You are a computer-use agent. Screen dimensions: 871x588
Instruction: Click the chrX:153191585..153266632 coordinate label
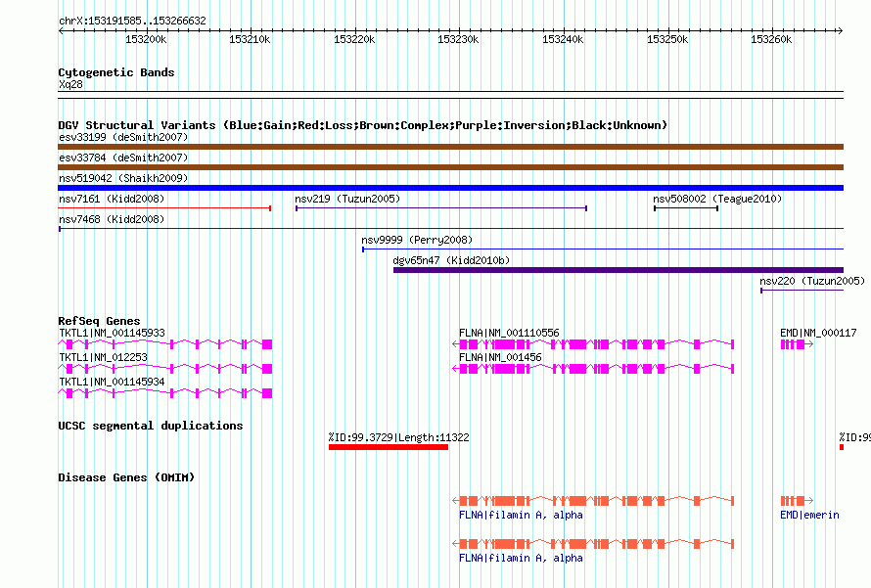coord(132,21)
